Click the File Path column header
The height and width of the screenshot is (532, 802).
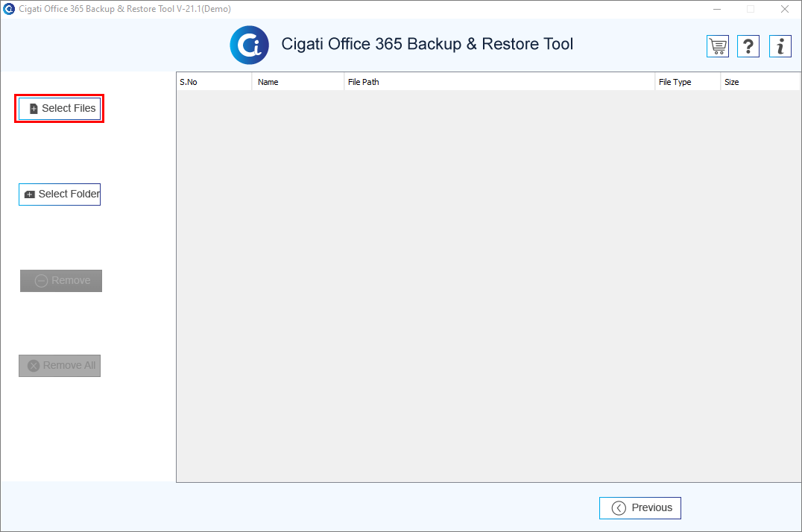499,82
